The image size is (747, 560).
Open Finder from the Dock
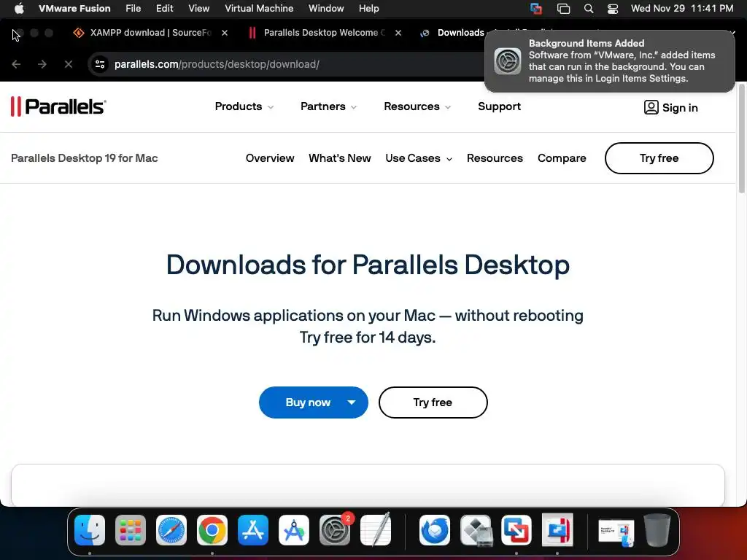pos(90,530)
